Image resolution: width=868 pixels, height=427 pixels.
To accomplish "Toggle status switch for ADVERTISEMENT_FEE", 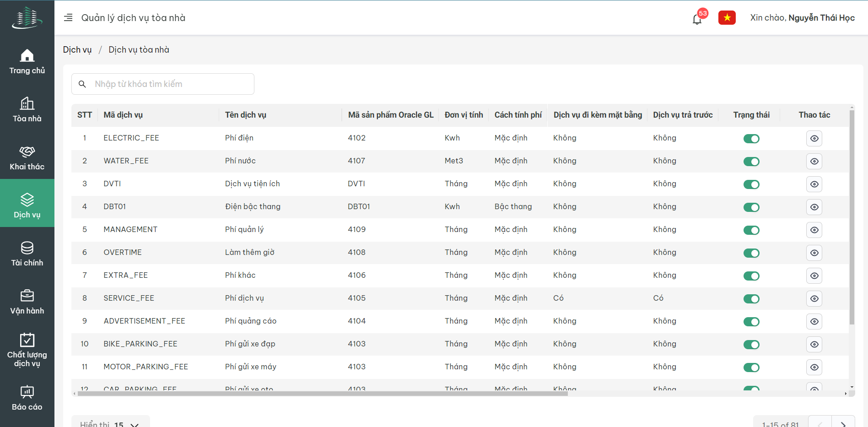I will pyautogui.click(x=751, y=322).
